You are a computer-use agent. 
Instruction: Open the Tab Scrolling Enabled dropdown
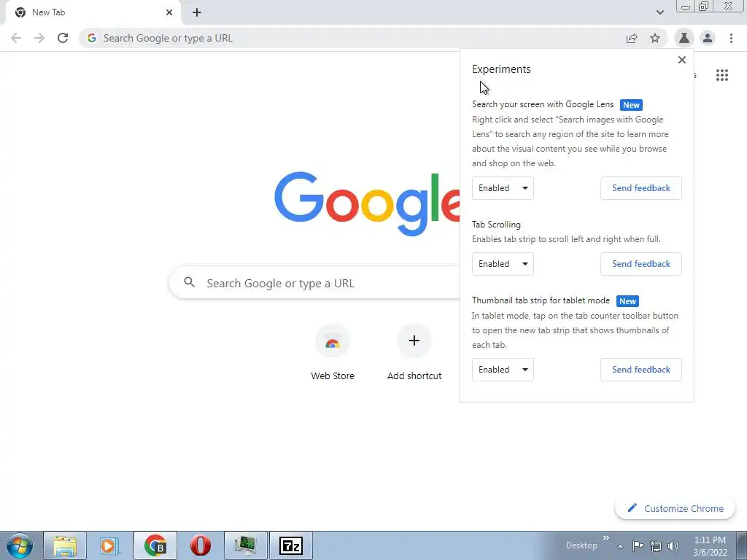[503, 264]
